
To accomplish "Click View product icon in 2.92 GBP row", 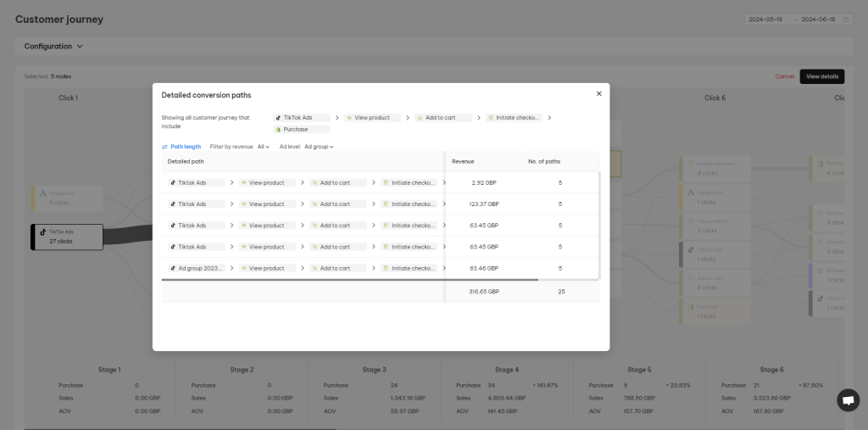I will coord(244,183).
